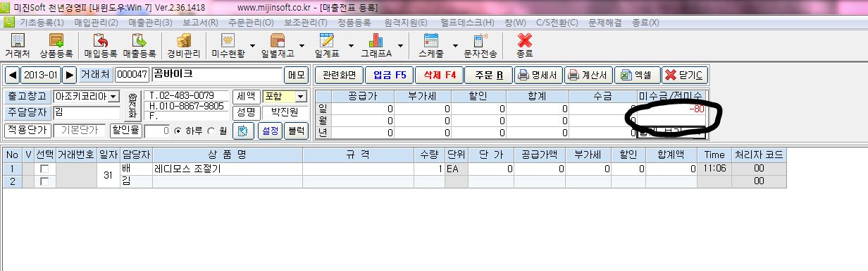Screen dimensions: 868x271
Task: Click the 할인율 discount rate button
Action: point(125,131)
